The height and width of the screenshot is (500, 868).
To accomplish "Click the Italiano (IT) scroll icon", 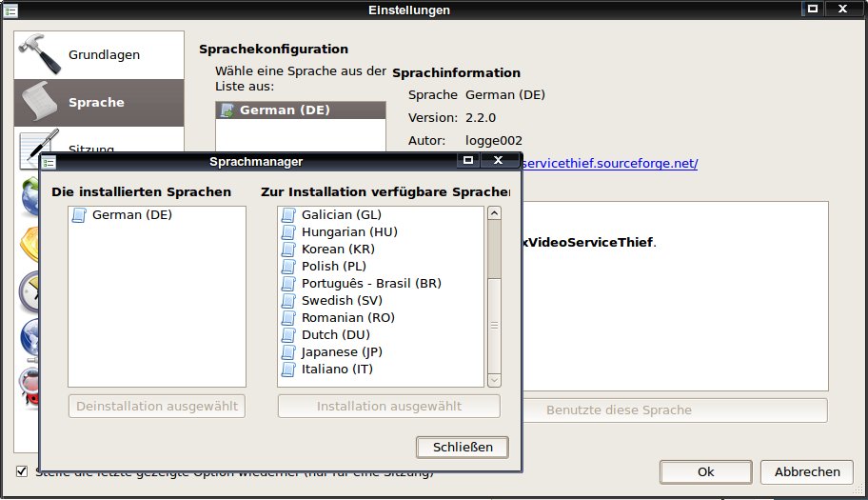I will click(288, 370).
